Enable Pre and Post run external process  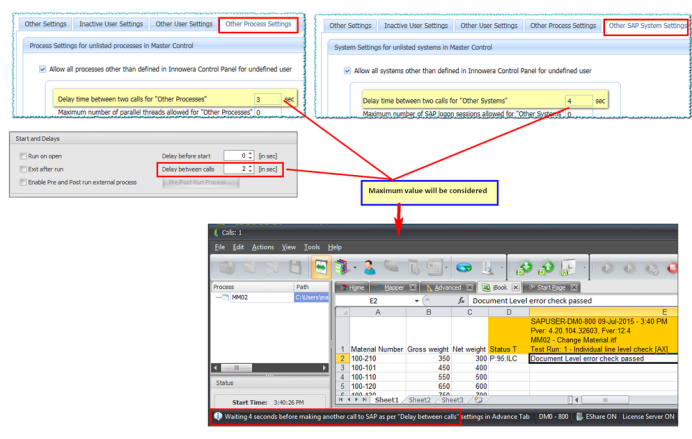pyautogui.click(x=23, y=182)
